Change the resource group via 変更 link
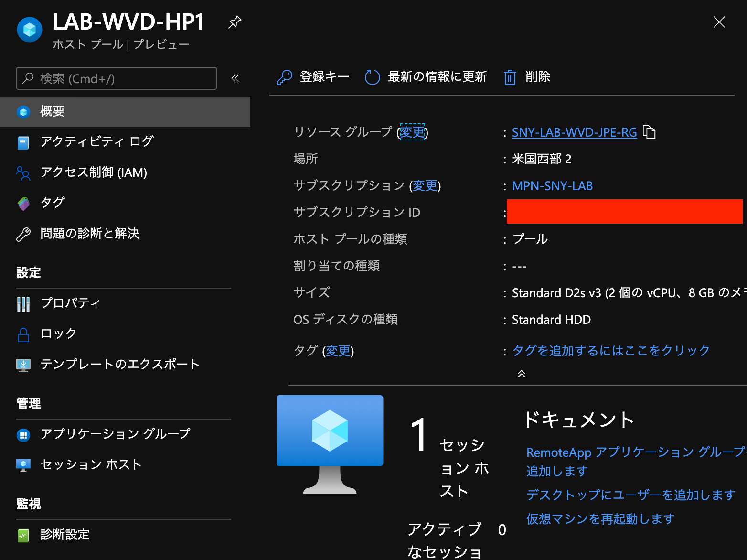747x560 pixels. click(x=413, y=132)
